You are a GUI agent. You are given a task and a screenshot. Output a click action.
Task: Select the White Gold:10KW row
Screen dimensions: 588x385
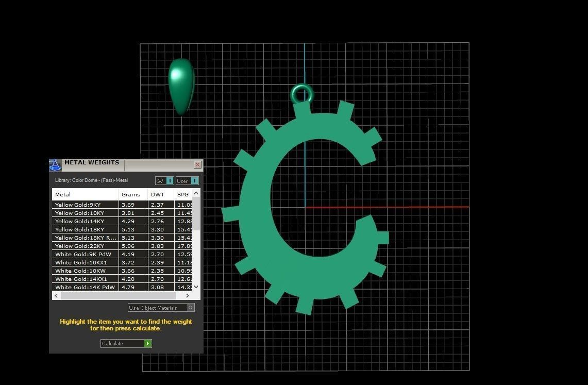click(x=122, y=271)
